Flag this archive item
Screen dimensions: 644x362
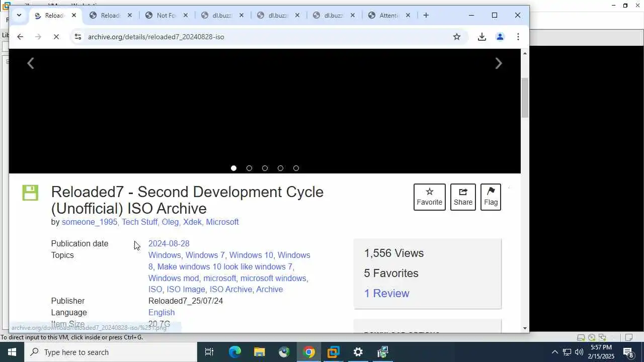[491, 197]
